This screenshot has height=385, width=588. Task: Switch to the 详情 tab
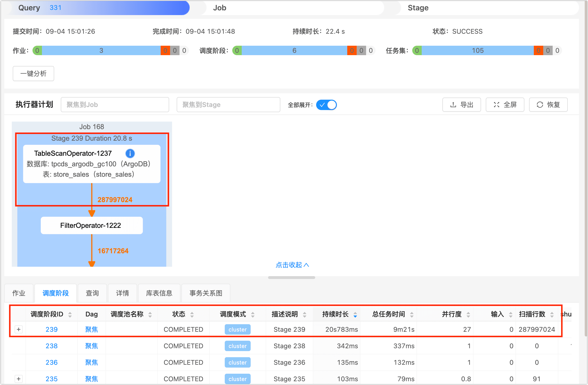point(122,293)
